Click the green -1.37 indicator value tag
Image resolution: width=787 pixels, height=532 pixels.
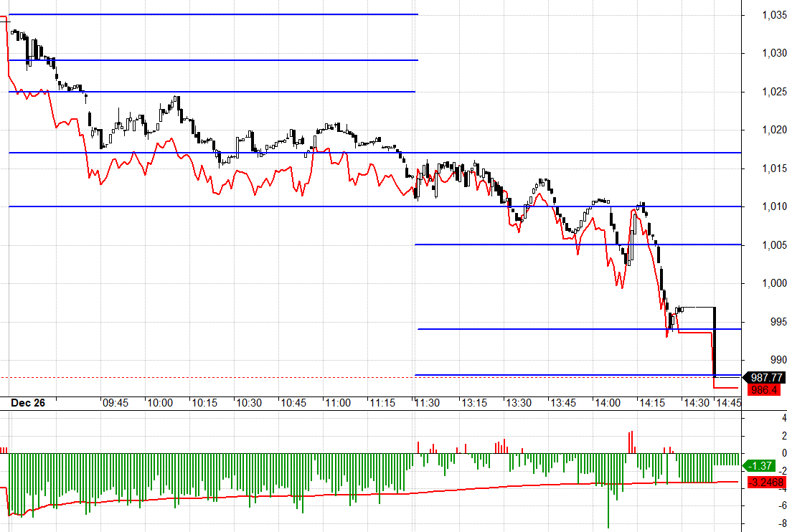coord(760,465)
